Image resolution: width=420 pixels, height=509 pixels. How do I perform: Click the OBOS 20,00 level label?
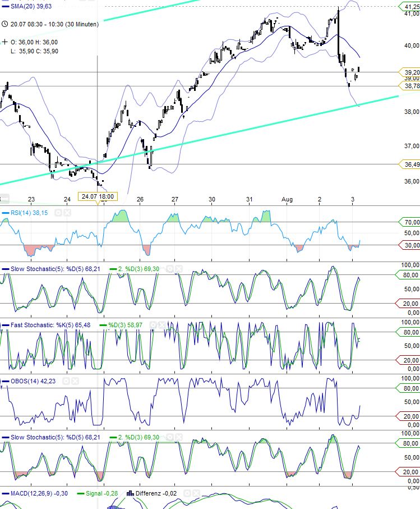[x=408, y=416]
